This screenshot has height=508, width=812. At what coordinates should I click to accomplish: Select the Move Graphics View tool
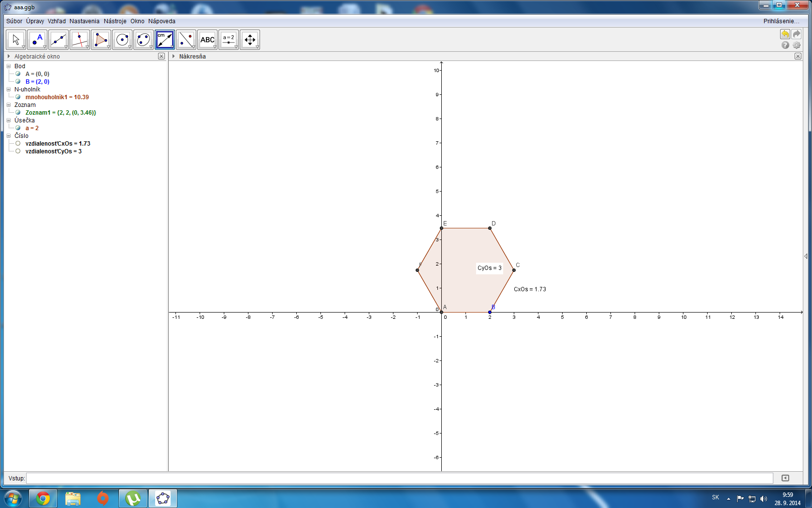click(x=250, y=40)
